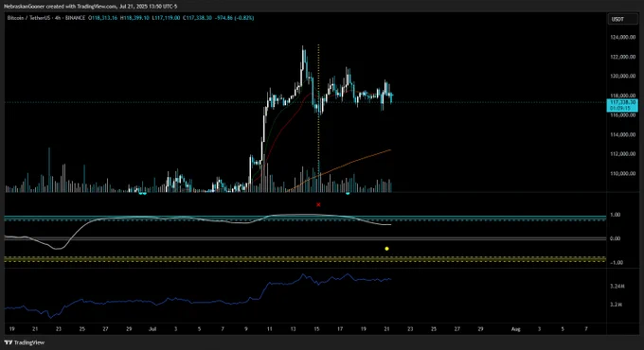Click the -974.86 (-0.82%) change value

235,18
